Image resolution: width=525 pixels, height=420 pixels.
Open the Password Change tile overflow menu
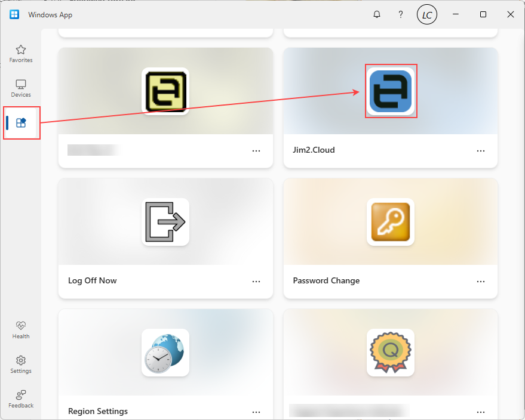click(481, 281)
